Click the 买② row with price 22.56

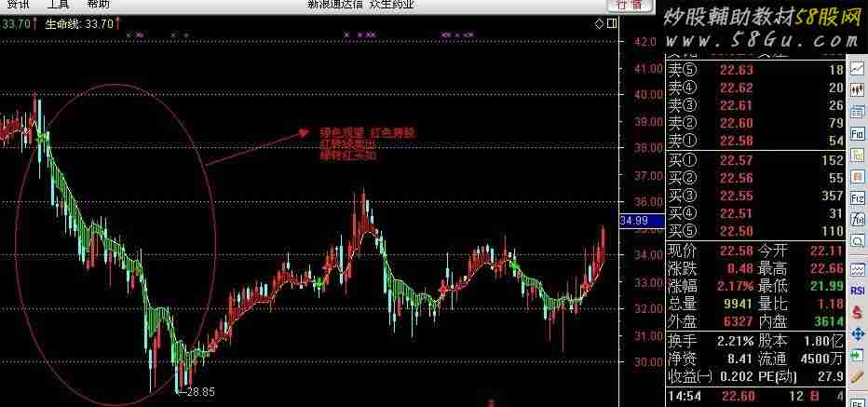tap(756, 178)
